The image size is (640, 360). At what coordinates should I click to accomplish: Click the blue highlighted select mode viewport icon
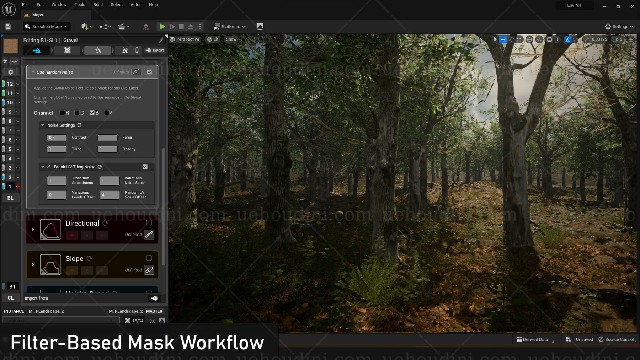[x=503, y=40]
